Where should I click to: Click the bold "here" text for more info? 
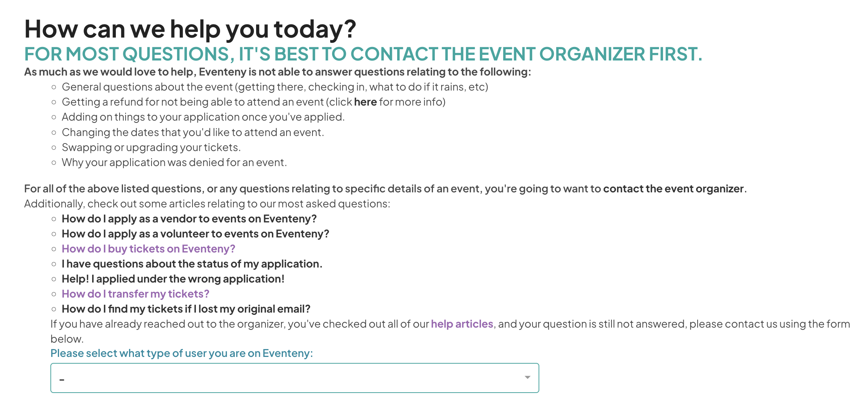365,101
